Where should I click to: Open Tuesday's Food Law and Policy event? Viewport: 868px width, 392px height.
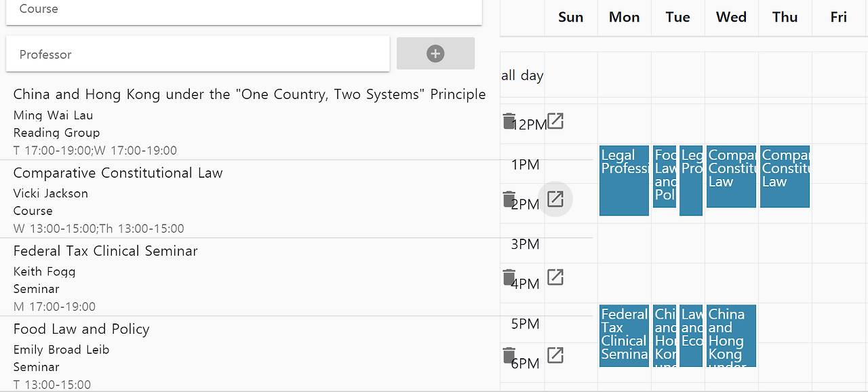pyautogui.click(x=665, y=176)
